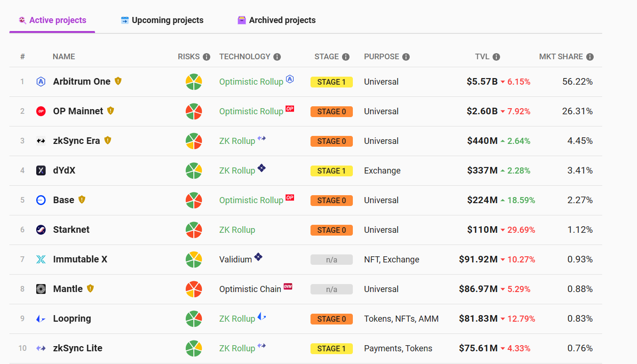Click info icon beside RISKS header
Image resolution: width=637 pixels, height=364 pixels.
(207, 57)
